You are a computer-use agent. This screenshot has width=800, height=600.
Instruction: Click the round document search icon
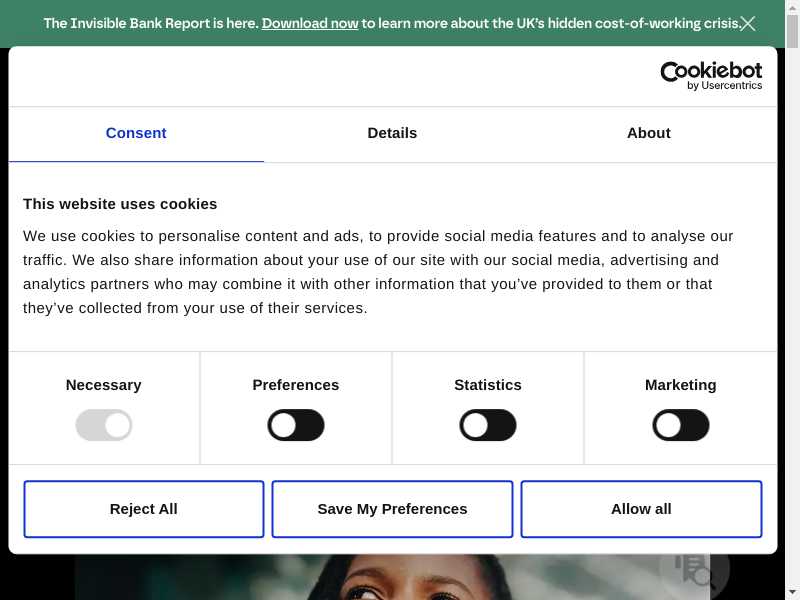pos(694,569)
